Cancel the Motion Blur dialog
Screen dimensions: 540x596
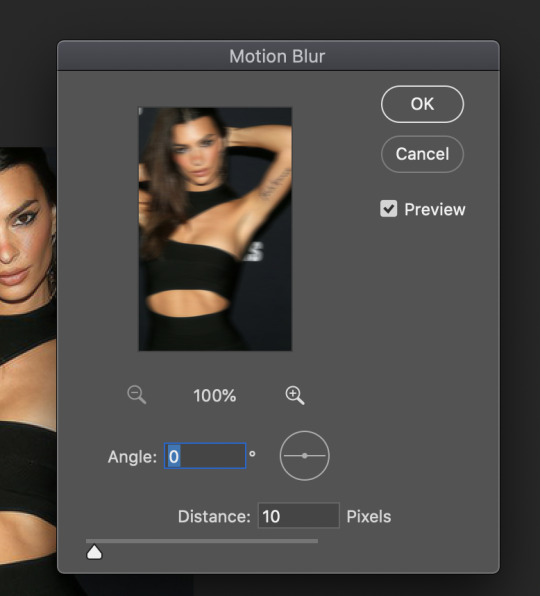(422, 154)
